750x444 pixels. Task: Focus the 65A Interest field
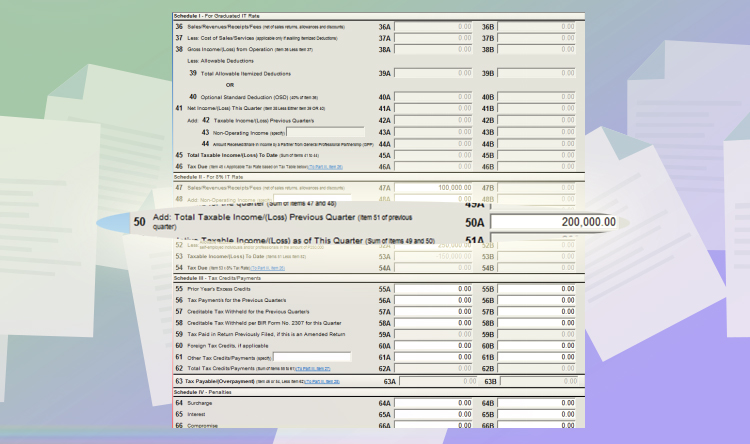pos(433,414)
